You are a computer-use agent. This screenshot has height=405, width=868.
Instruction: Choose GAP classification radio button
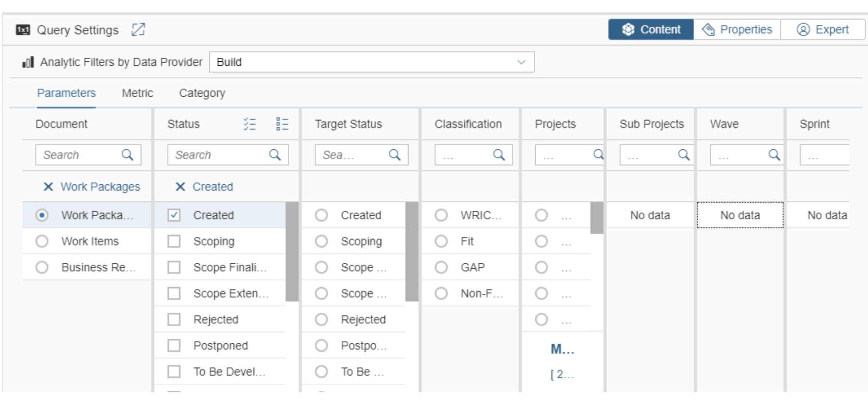point(441,267)
